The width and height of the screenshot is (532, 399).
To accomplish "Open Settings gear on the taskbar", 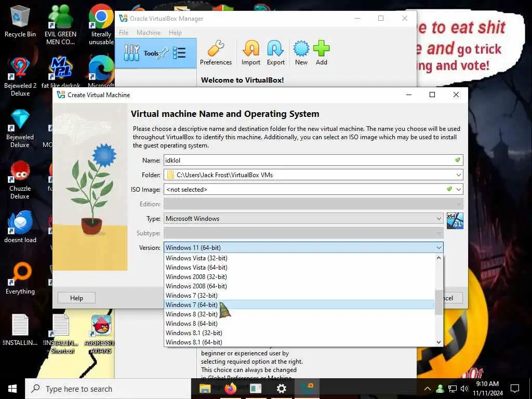I will pos(281,388).
